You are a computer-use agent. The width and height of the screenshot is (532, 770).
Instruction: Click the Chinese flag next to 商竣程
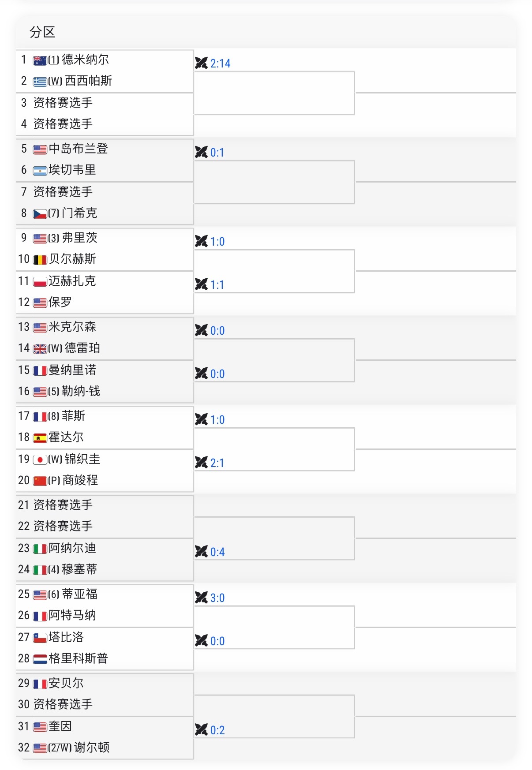click(x=40, y=481)
